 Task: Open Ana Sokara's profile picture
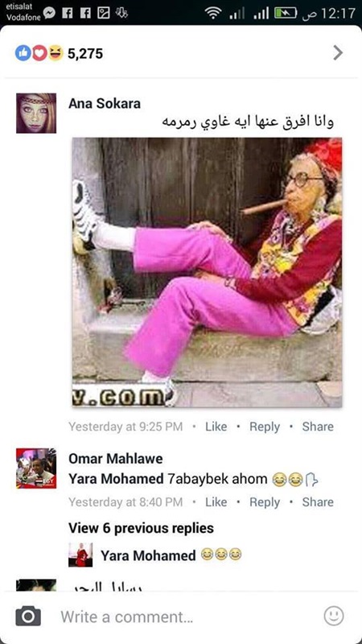point(36,113)
